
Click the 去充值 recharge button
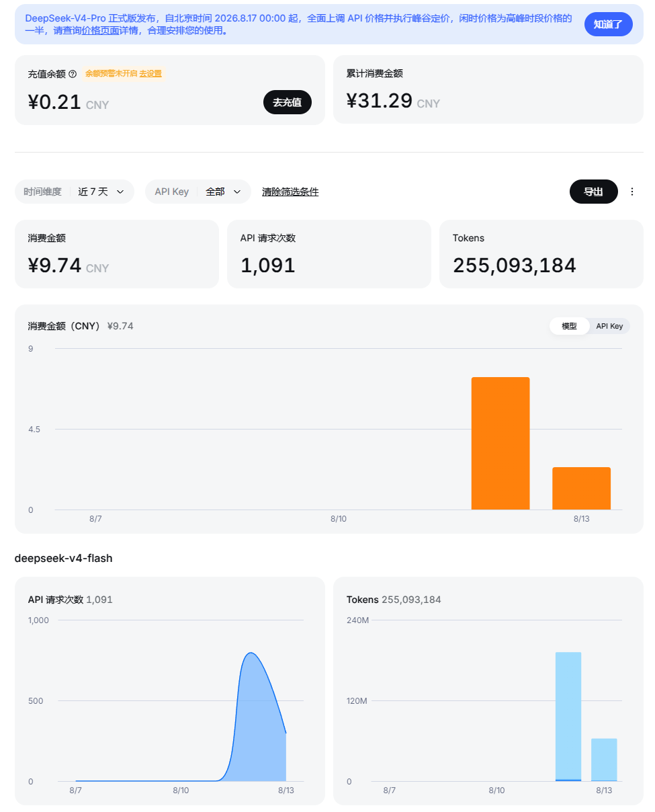(287, 102)
